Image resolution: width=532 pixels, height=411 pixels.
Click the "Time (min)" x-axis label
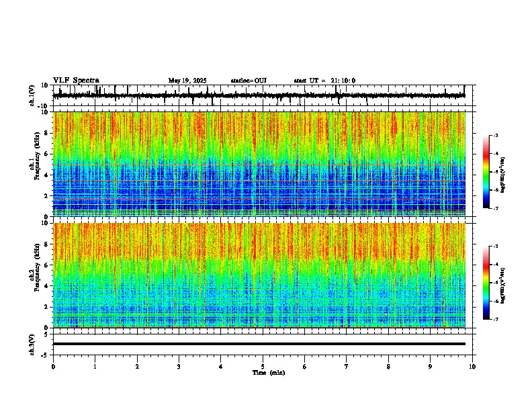click(x=269, y=373)
